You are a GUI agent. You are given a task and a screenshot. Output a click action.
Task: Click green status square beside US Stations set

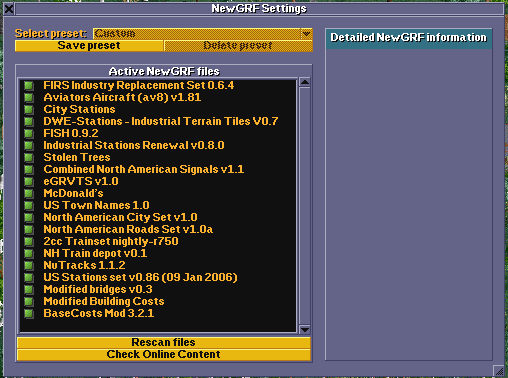click(x=29, y=278)
